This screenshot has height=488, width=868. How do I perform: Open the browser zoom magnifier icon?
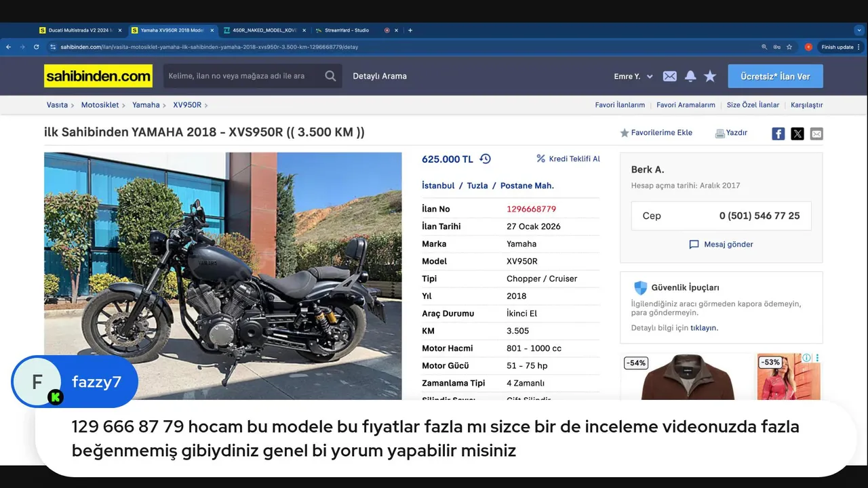764,47
